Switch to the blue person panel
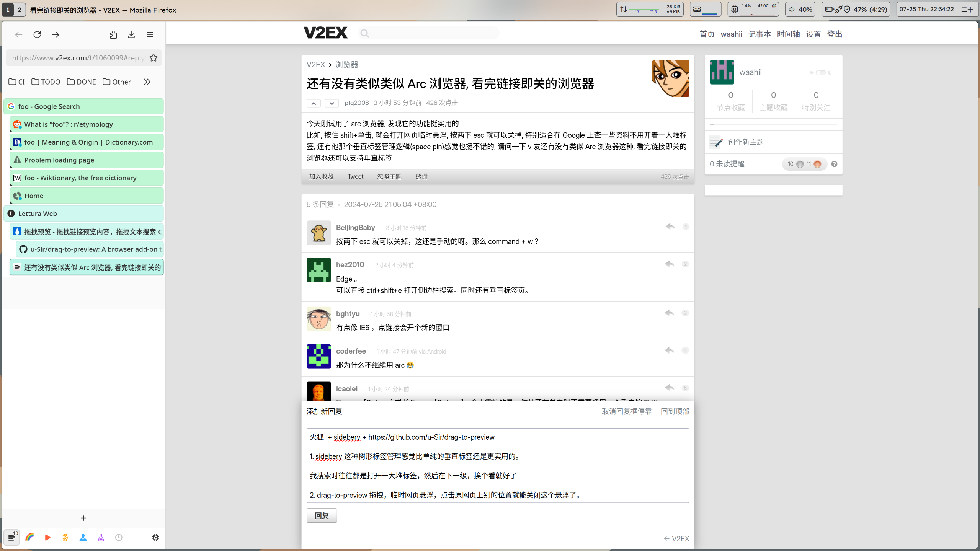This screenshot has height=551, width=980. 83,538
